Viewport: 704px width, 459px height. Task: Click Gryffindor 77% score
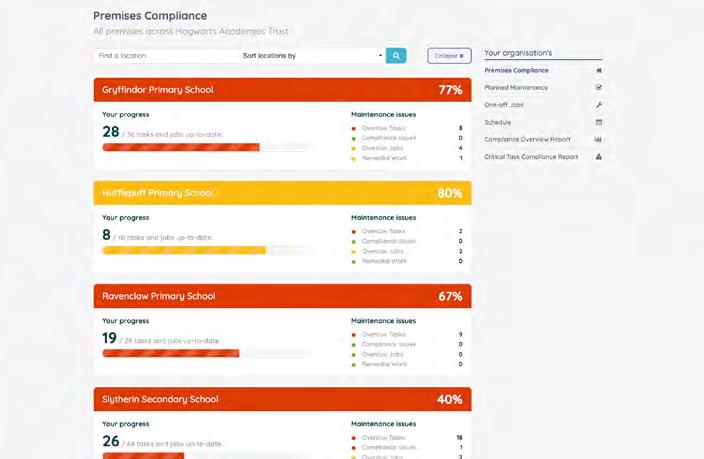[450, 90]
